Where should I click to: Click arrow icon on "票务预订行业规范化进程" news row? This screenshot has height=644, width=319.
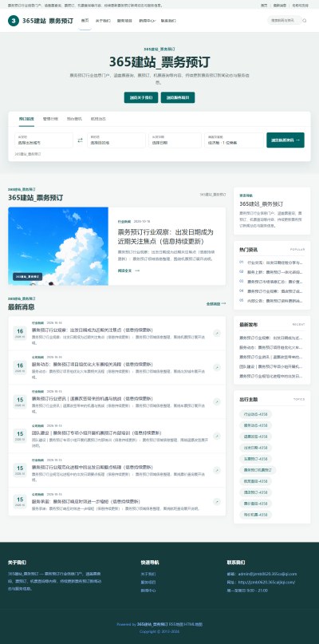(x=217, y=470)
